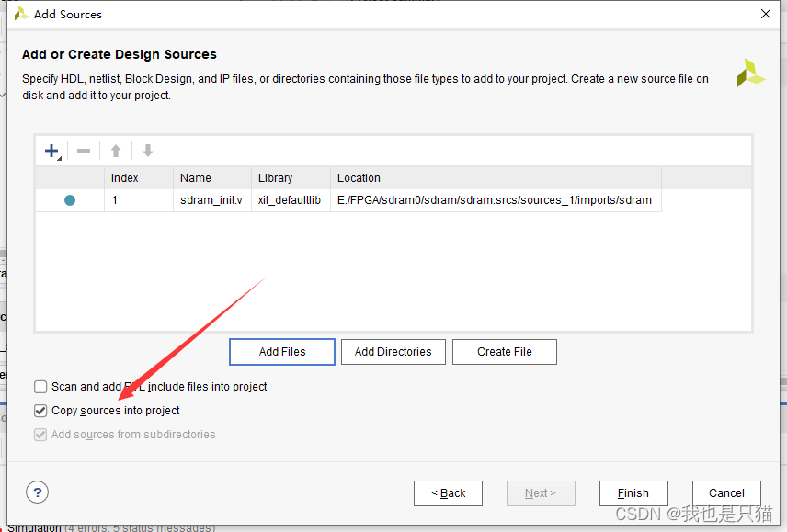Click the Simulation errors message in background window

tap(111, 527)
